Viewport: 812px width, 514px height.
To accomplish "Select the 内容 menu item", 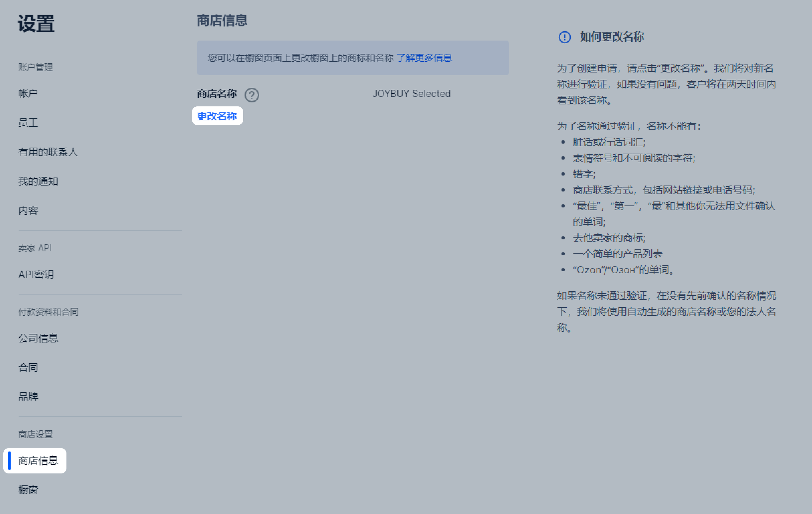I will pos(28,210).
